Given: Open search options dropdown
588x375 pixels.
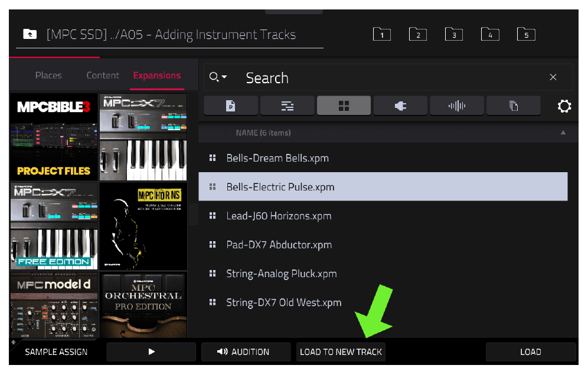Looking at the screenshot, I should pyautogui.click(x=218, y=77).
